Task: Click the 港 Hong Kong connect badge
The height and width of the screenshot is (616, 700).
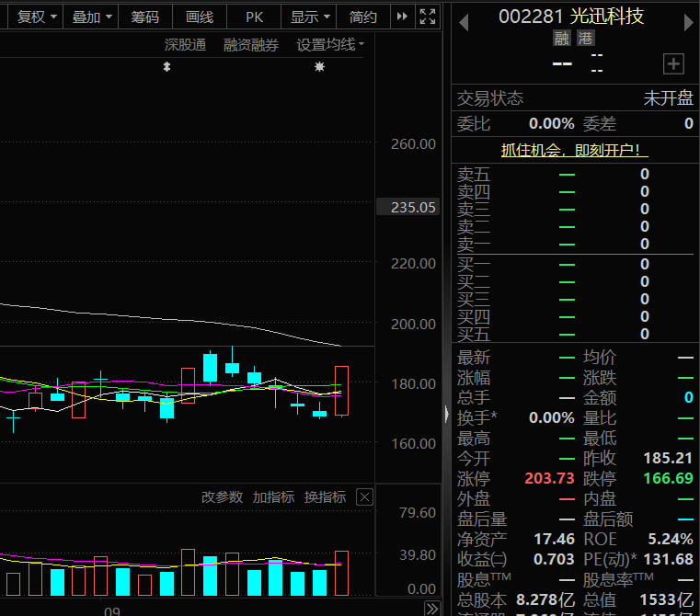Action: (x=585, y=38)
